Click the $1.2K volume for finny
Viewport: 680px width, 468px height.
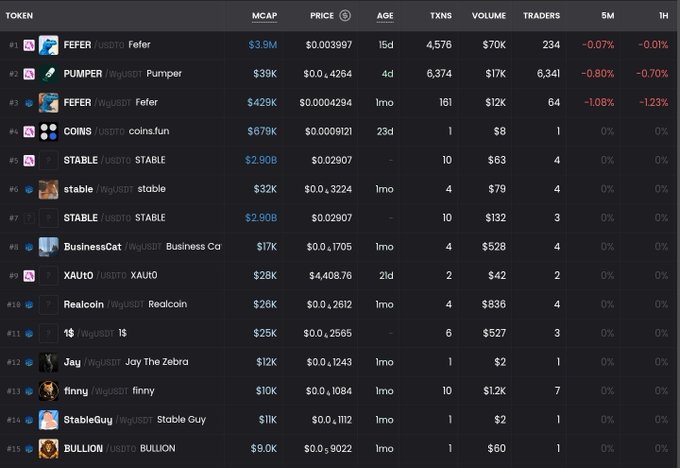point(495,391)
